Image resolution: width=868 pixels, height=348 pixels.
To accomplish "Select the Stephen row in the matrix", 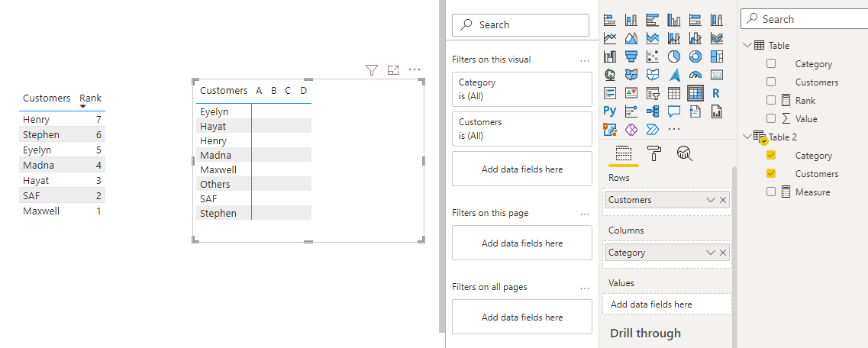I will 253,213.
